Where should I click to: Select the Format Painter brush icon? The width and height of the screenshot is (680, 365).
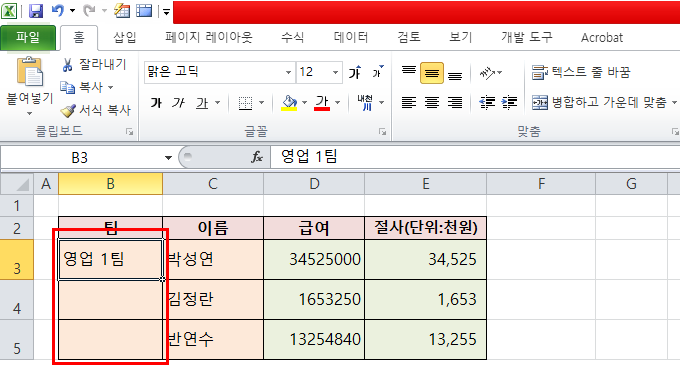pyautogui.click(x=68, y=110)
